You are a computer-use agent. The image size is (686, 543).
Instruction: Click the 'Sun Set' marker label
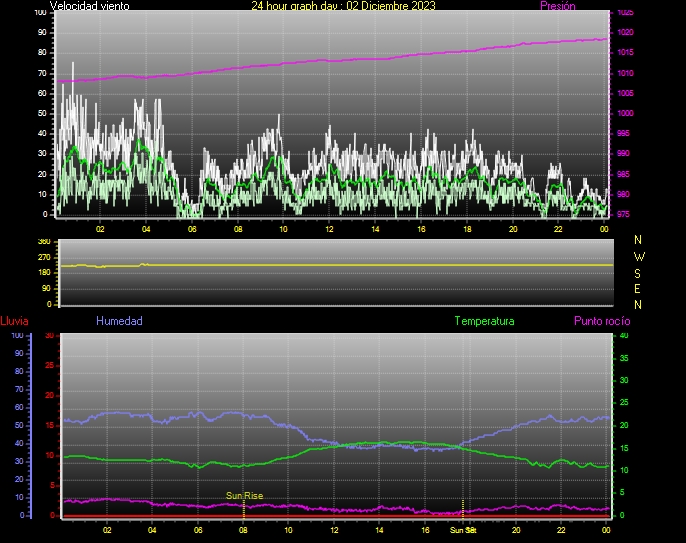[463, 530]
